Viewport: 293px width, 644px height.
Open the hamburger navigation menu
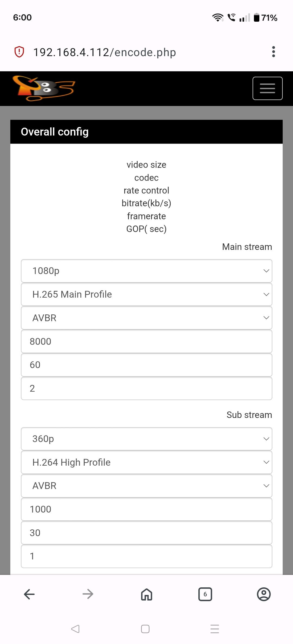tap(267, 88)
